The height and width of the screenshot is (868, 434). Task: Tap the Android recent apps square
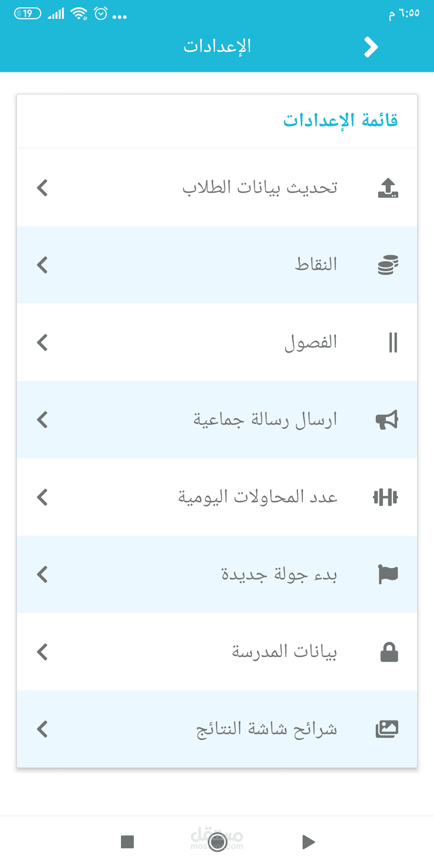coord(127,841)
